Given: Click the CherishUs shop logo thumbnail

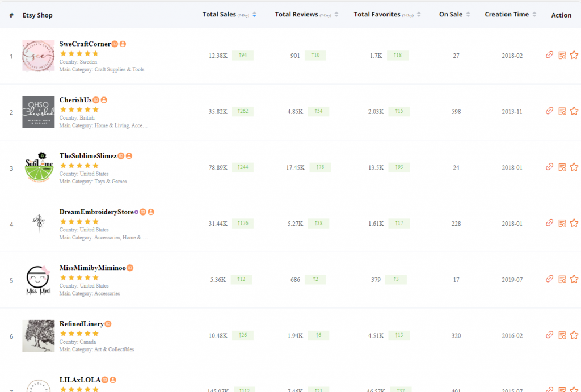Looking at the screenshot, I should [39, 112].
